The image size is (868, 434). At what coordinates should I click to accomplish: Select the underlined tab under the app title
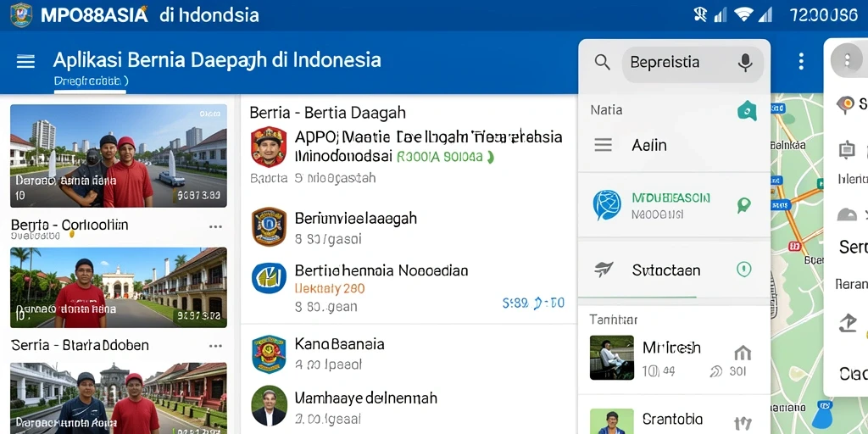[x=91, y=81]
